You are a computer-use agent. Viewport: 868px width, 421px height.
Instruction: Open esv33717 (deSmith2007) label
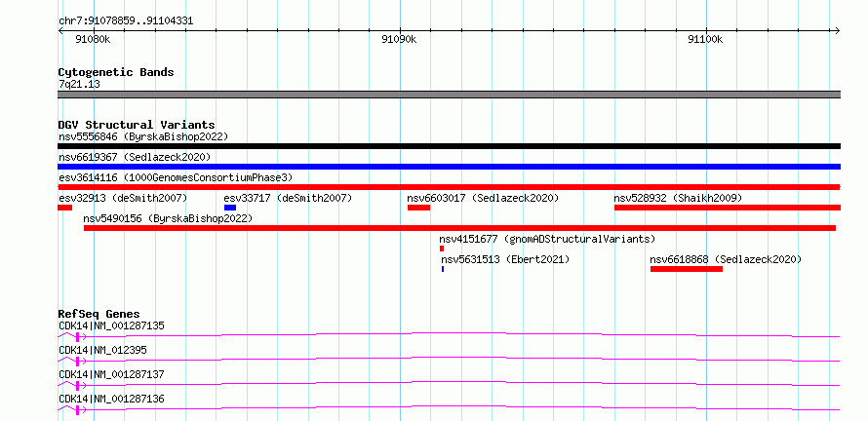pos(288,198)
